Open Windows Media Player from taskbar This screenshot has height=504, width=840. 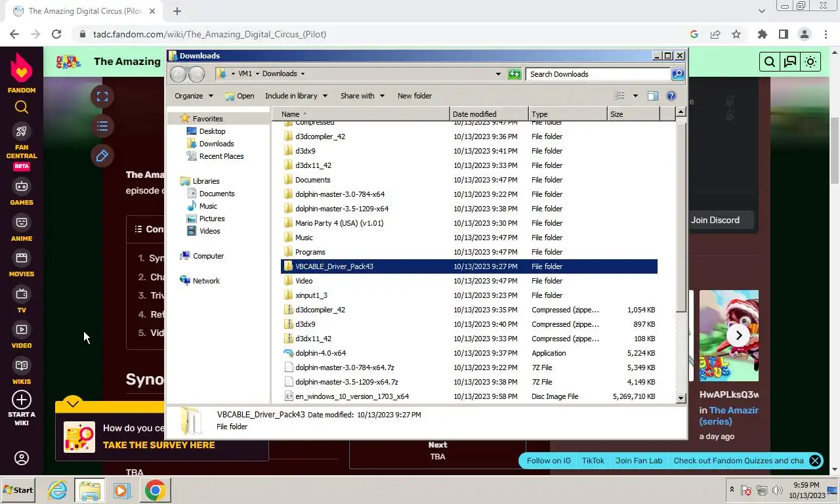[x=121, y=490]
